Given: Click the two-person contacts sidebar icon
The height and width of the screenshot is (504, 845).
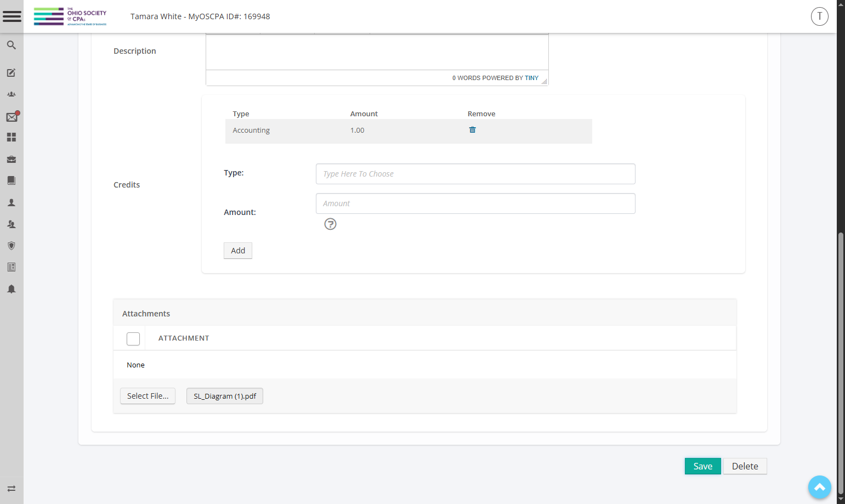Looking at the screenshot, I should 11,224.
